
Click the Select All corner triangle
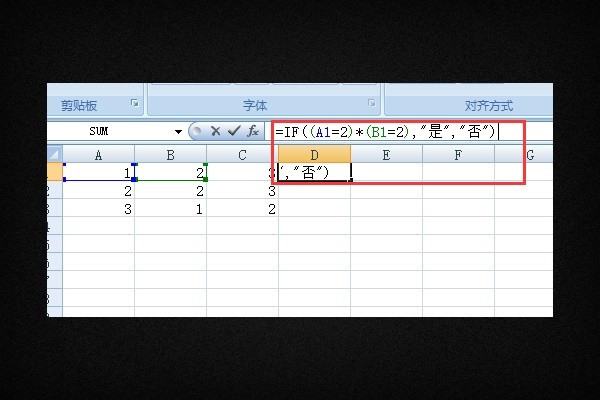pos(55,154)
